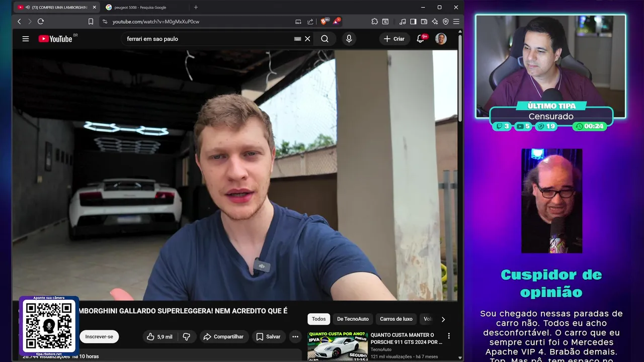The height and width of the screenshot is (362, 644).
Task: Select the 'Carros de luxo' filter chip
Action: [396, 319]
